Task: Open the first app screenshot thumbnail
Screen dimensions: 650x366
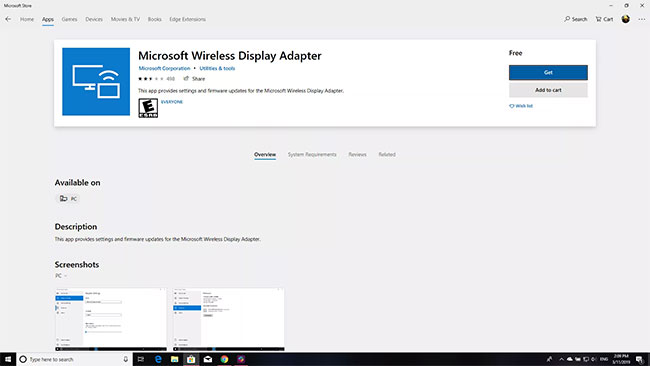Action: 111,319
